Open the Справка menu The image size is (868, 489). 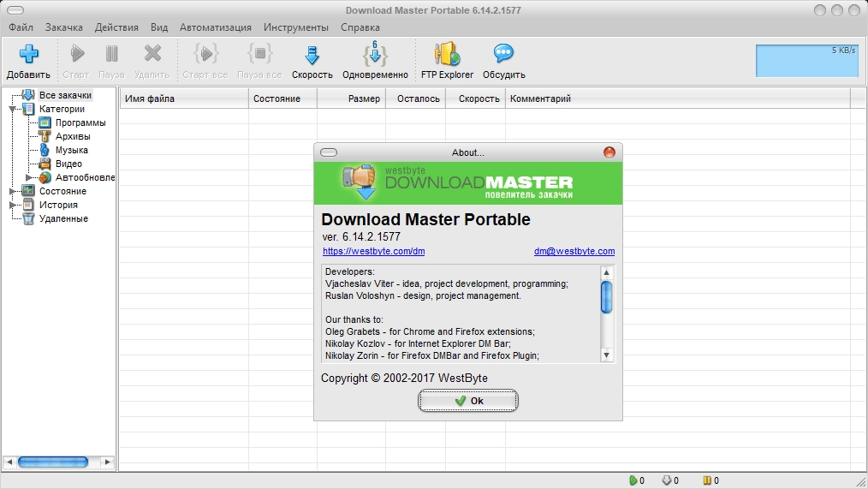360,27
